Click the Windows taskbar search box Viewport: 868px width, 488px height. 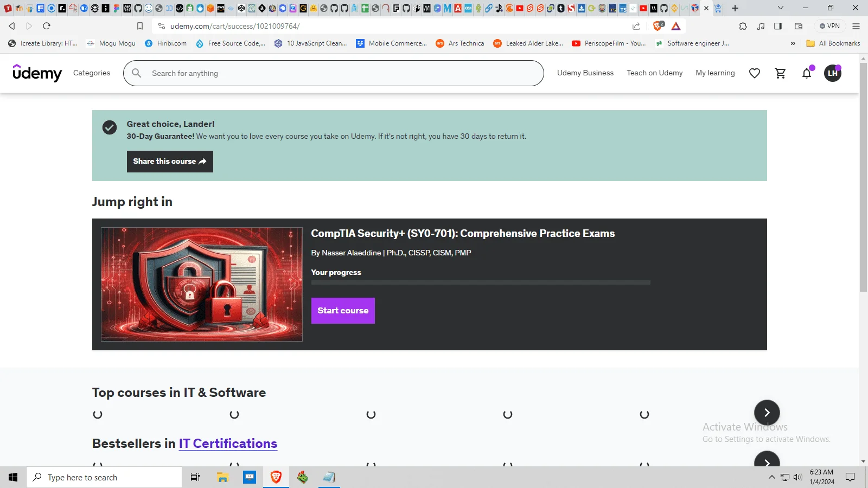[x=104, y=477]
